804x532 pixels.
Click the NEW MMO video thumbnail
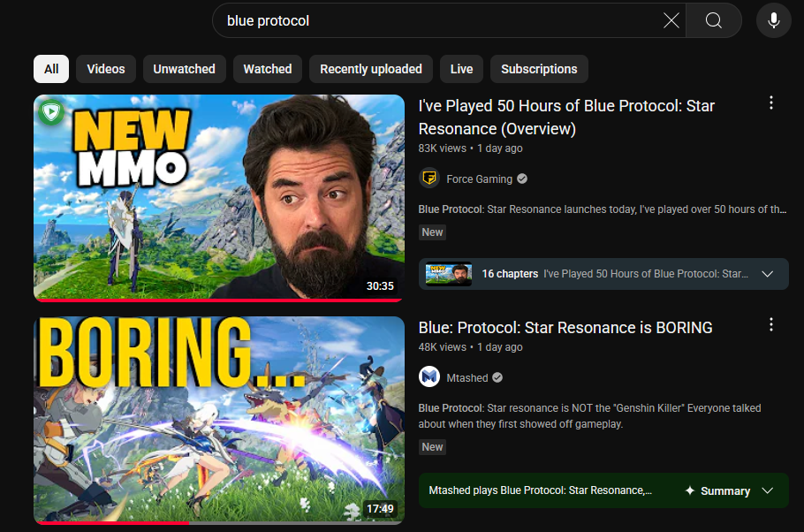click(x=219, y=196)
